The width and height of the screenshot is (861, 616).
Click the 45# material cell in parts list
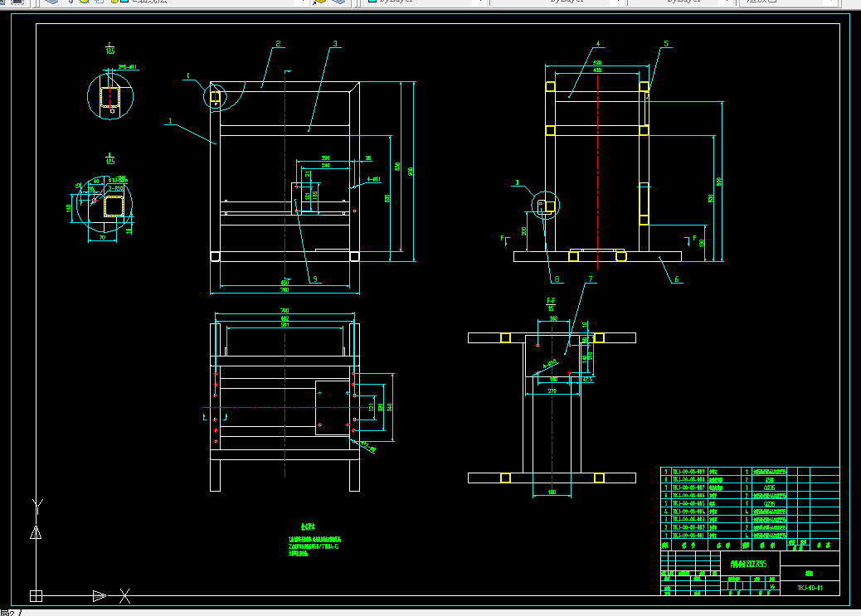pyautogui.click(x=769, y=479)
